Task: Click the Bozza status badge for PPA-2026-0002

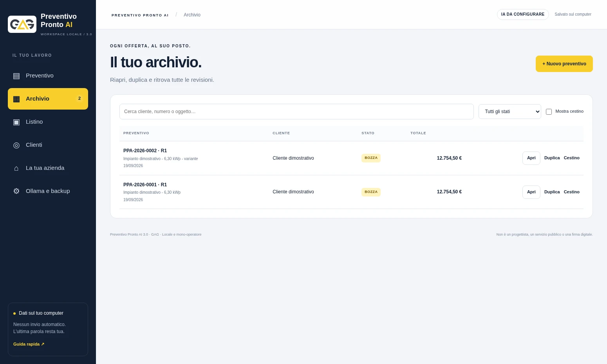Action: (371, 158)
